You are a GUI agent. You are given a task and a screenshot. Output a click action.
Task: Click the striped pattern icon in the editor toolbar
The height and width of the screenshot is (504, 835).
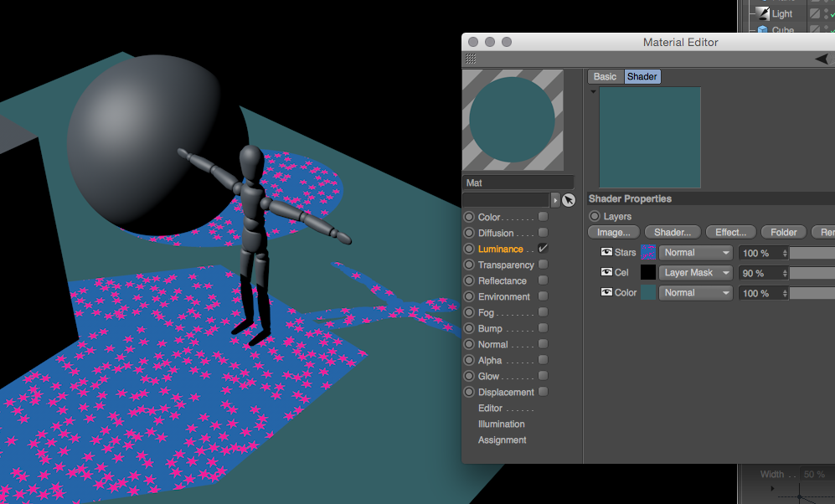471,59
